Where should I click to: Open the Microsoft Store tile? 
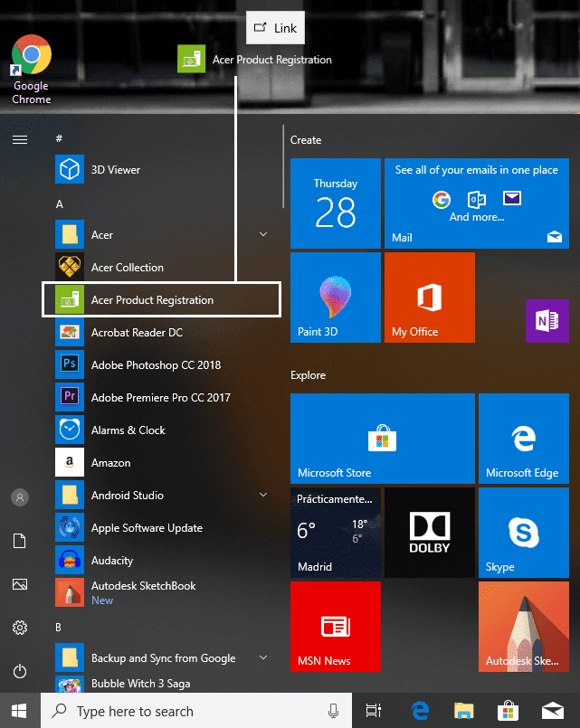coord(383,439)
